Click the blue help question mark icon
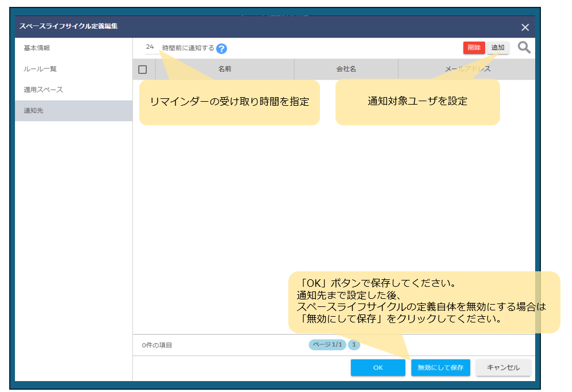The width and height of the screenshot is (572, 392). click(x=222, y=49)
